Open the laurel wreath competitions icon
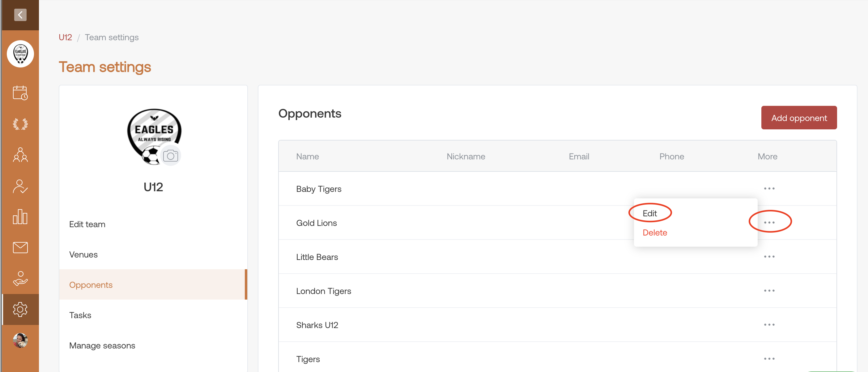The image size is (868, 372). [20, 124]
